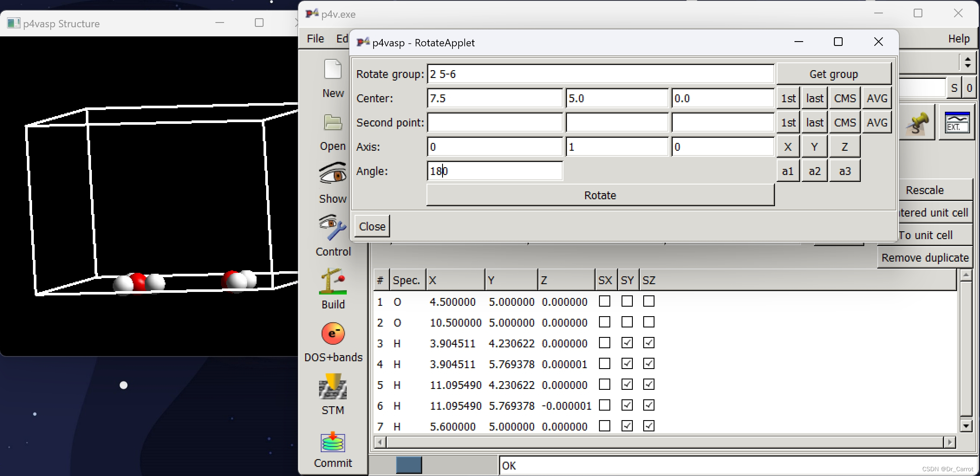Open the Control wrench icon
980x476 pixels.
(x=333, y=227)
